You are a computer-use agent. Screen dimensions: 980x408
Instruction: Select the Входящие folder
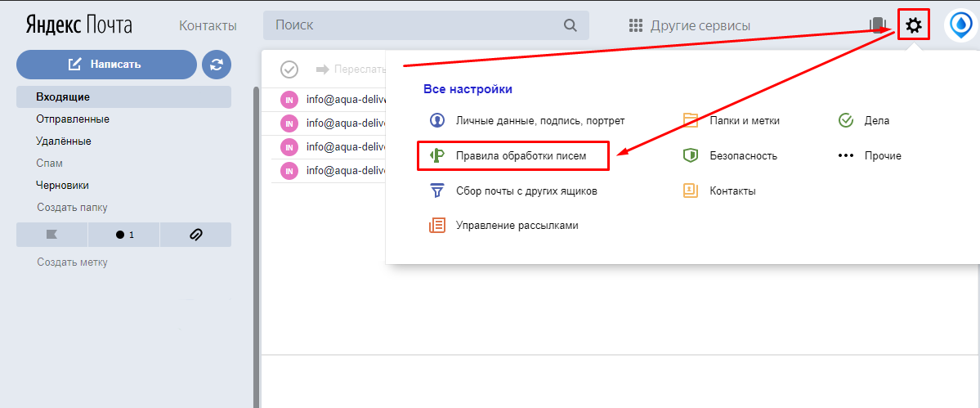[x=62, y=96]
